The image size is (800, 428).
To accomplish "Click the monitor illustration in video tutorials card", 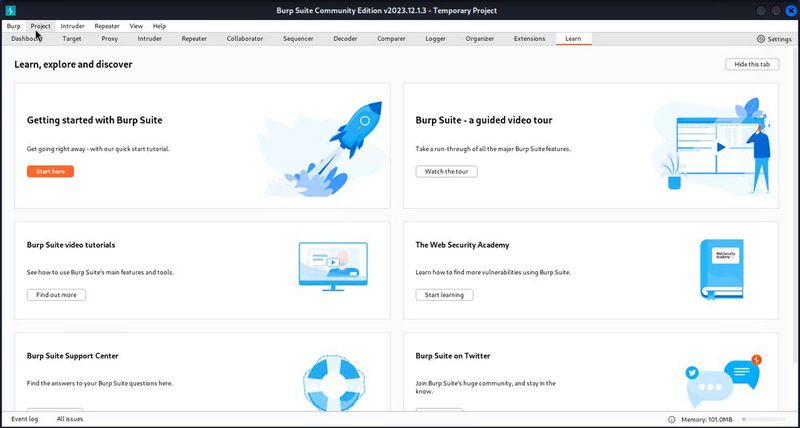I will pos(333,266).
